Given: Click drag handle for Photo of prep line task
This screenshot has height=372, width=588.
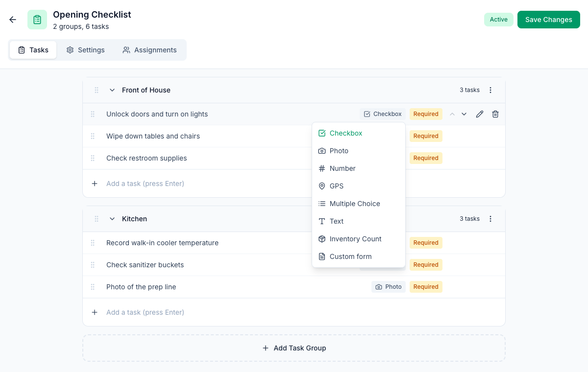Looking at the screenshot, I should pos(93,287).
